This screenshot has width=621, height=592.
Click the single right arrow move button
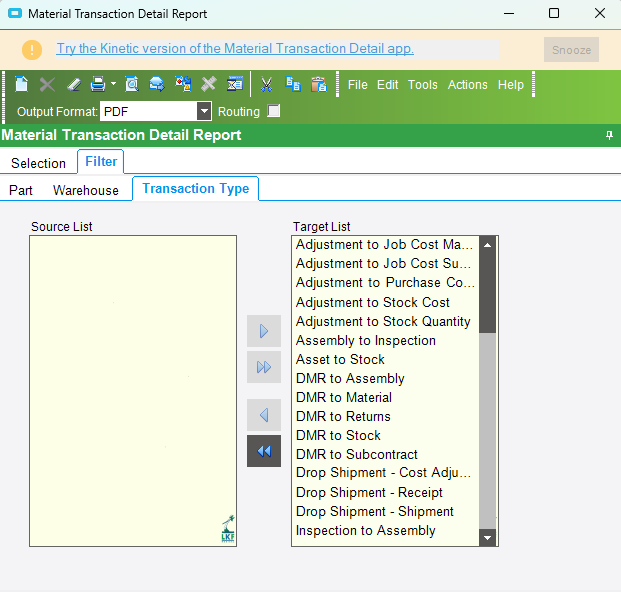tap(264, 331)
